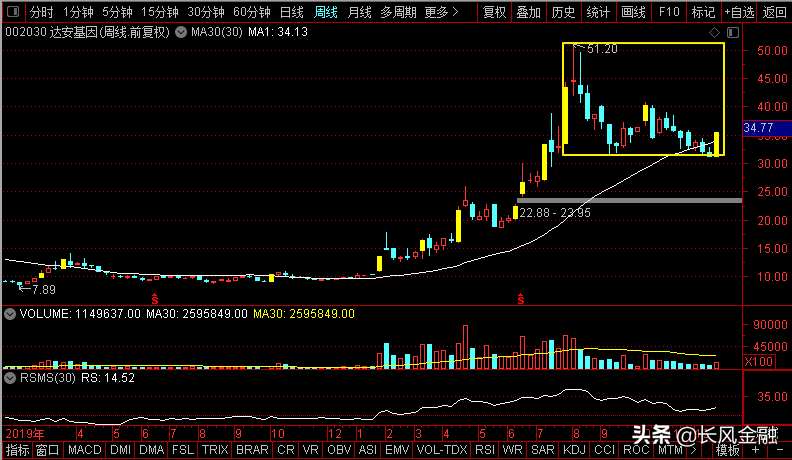This screenshot has height=460, width=792.
Task: Open the 多周期 multi-period view
Action: pyautogui.click(x=397, y=13)
